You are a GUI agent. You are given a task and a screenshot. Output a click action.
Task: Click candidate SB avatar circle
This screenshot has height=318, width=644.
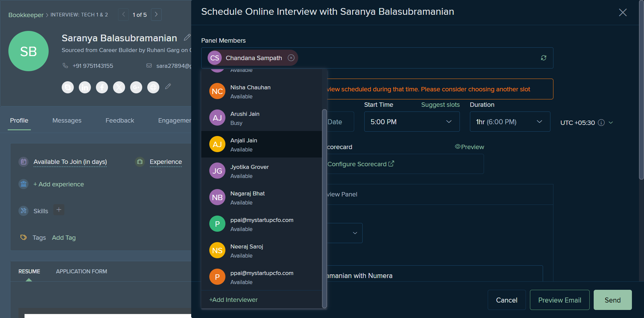[x=29, y=51]
